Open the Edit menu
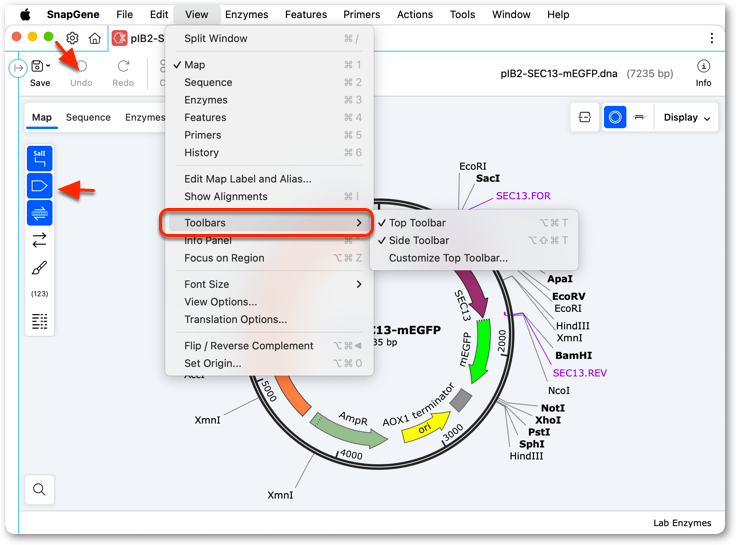736x545 pixels. click(x=159, y=15)
